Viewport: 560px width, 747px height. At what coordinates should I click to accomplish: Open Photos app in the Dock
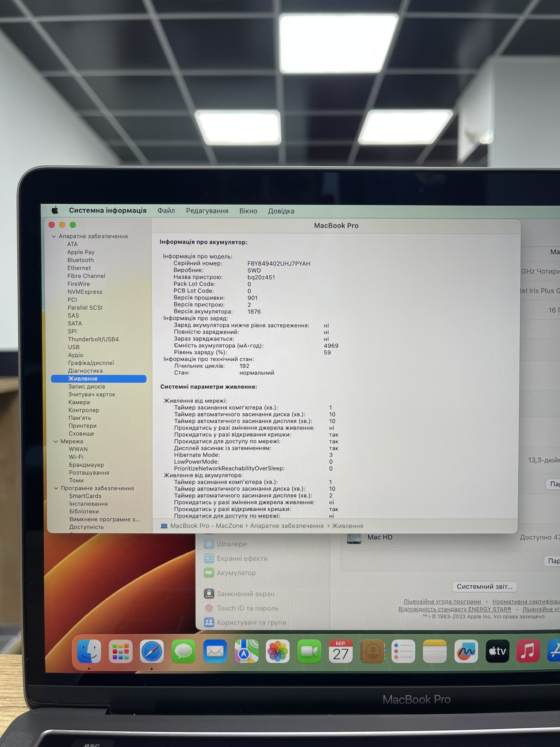click(x=278, y=651)
